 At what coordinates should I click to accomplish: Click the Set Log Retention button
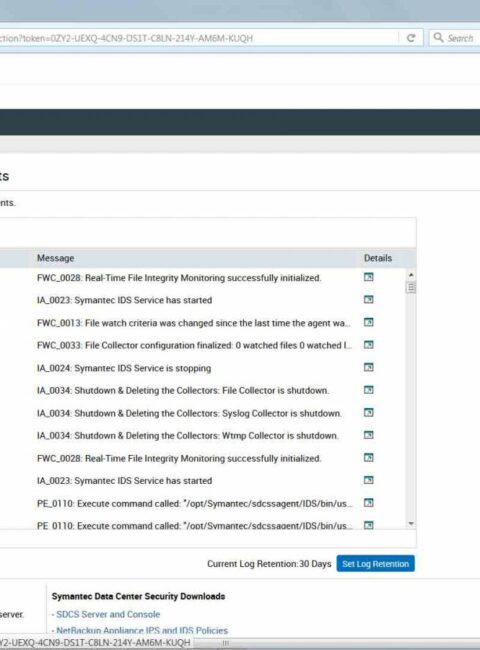[376, 564]
